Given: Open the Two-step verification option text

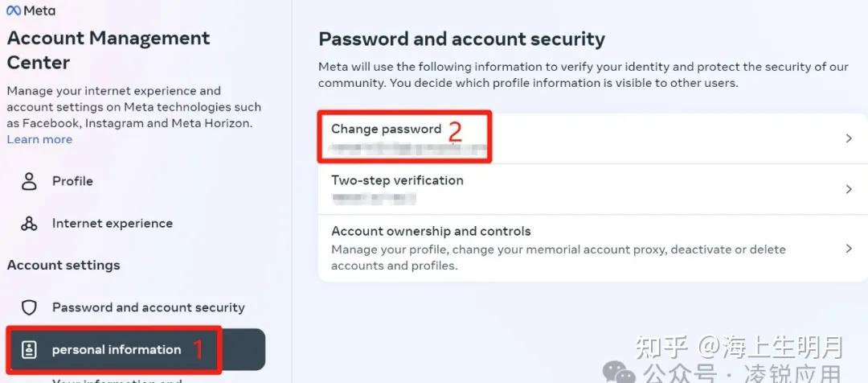Looking at the screenshot, I should pyautogui.click(x=397, y=180).
